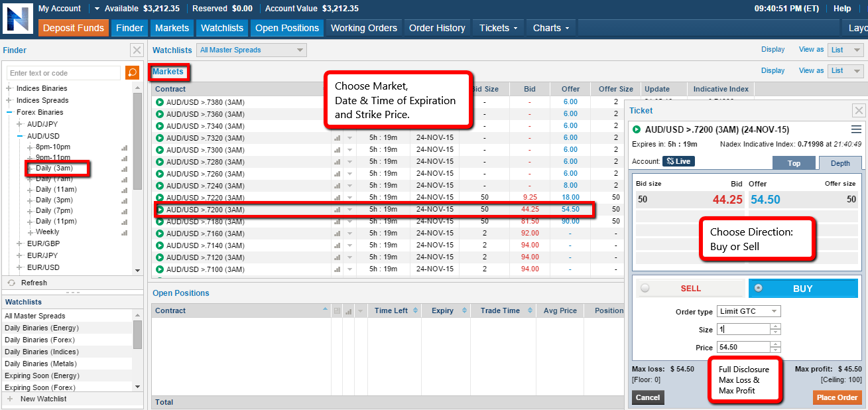Click the plus icon for New Watchlist
The width and height of the screenshot is (868, 410).
9,399
